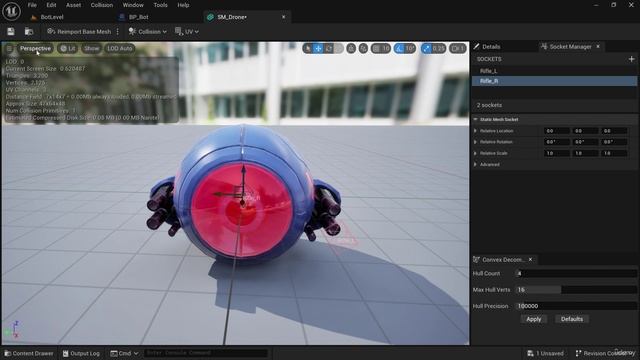Open the Edit menu

point(51,5)
